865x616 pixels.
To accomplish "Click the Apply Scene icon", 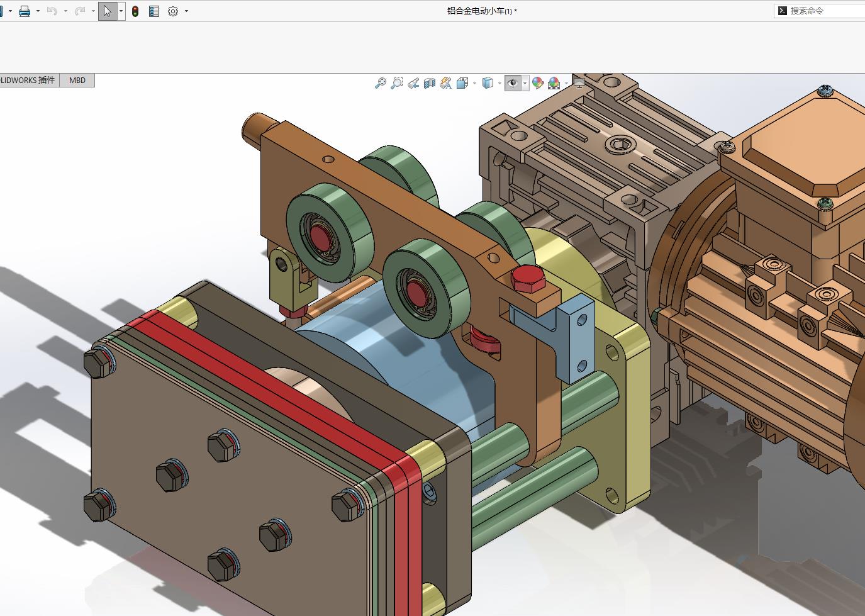I will point(554,83).
